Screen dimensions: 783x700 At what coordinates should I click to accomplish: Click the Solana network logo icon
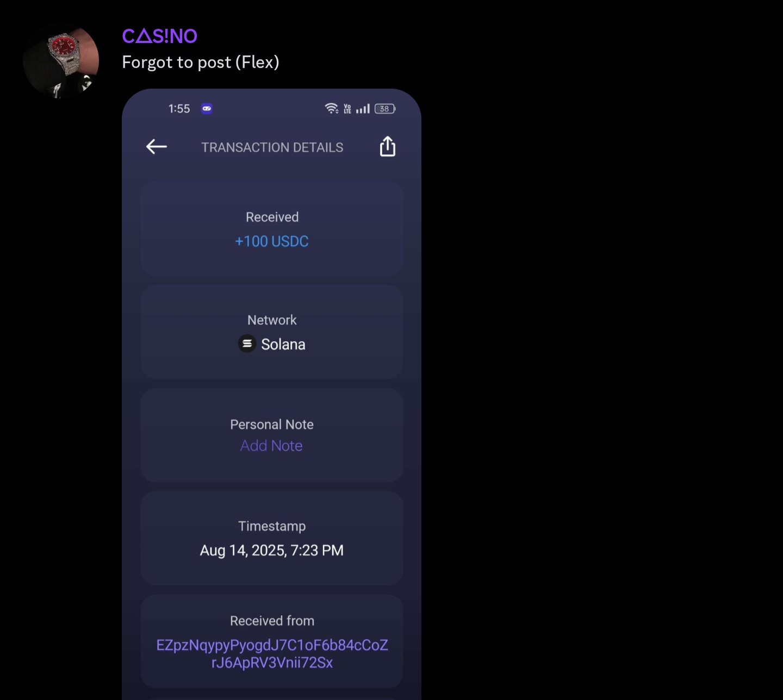[247, 343]
